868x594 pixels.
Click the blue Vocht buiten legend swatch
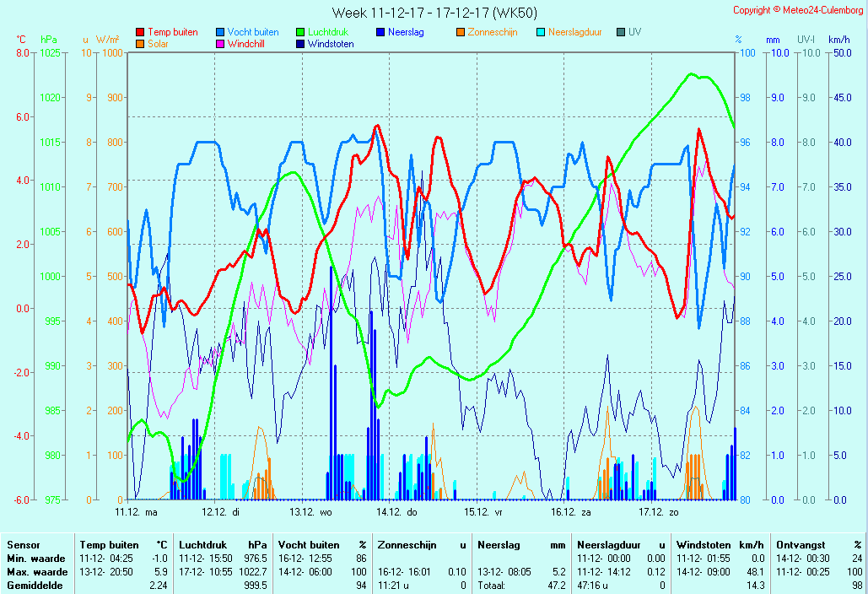coord(220,33)
